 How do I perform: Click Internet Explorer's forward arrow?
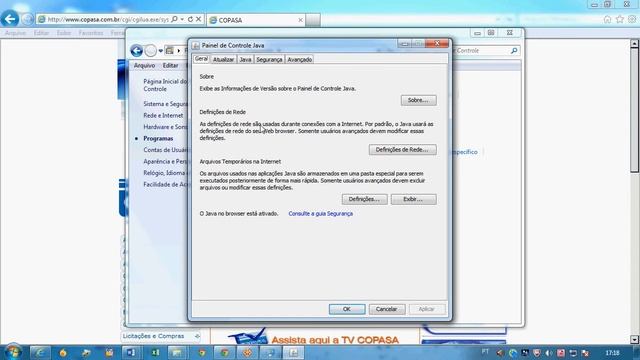pos(27,19)
